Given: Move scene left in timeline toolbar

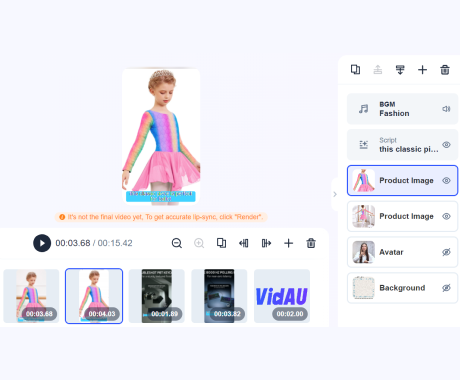Looking at the screenshot, I should pyautogui.click(x=244, y=243).
